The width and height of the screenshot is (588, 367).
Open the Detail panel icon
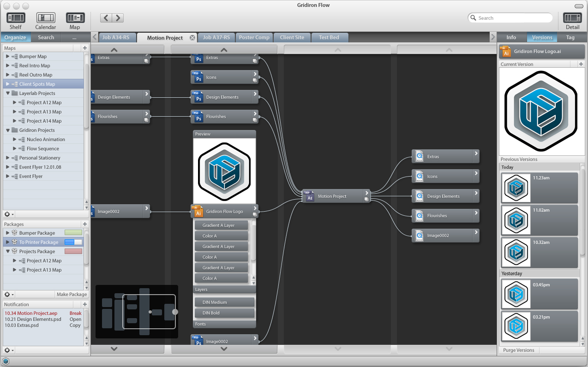[572, 18]
